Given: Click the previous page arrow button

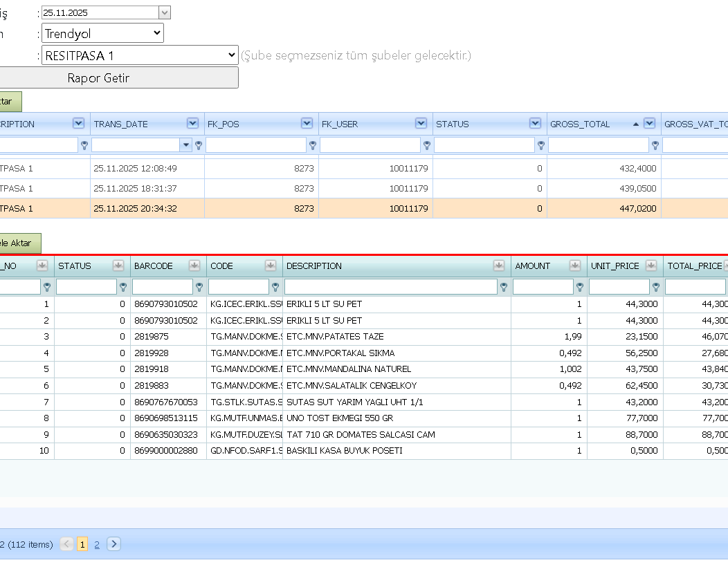Looking at the screenshot, I should 67,543.
